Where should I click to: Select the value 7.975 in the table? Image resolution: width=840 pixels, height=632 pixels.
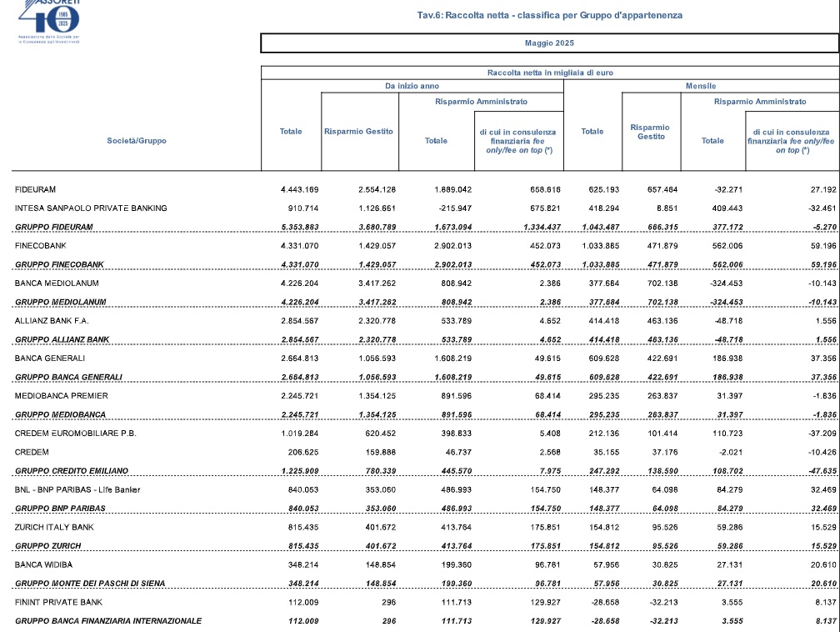551,471
